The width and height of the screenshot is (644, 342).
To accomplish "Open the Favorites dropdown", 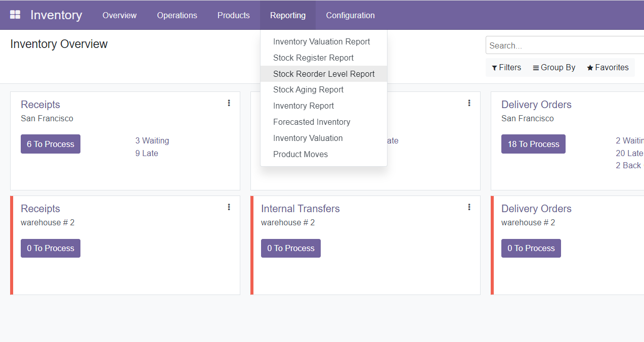I will tap(607, 67).
